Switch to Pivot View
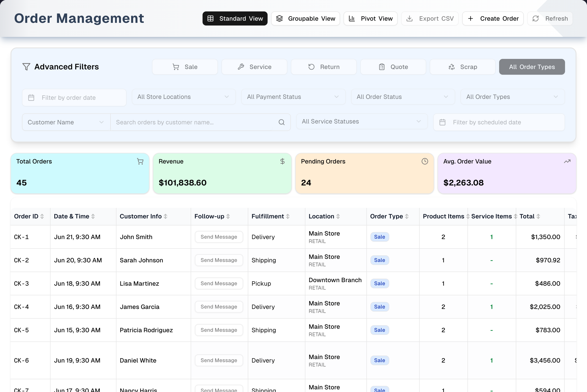Image resolution: width=587 pixels, height=392 pixels. point(371,18)
